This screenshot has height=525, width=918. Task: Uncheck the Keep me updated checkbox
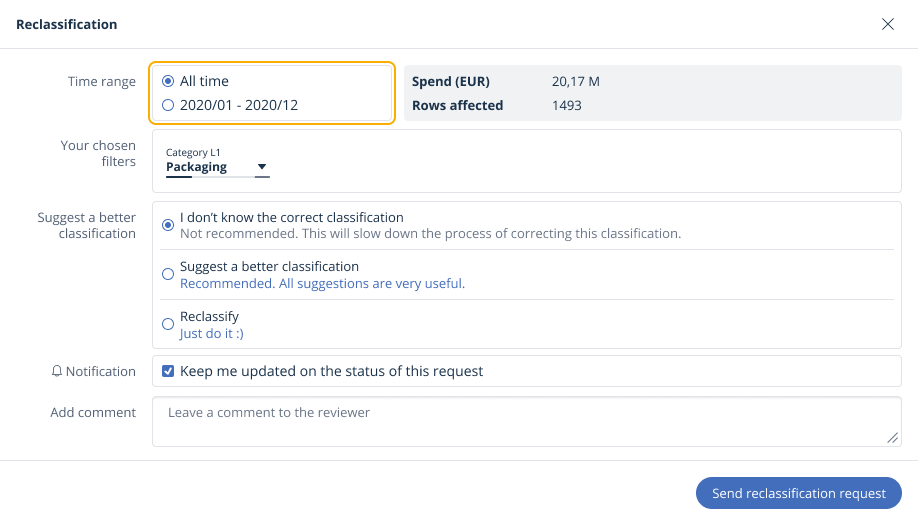point(168,371)
